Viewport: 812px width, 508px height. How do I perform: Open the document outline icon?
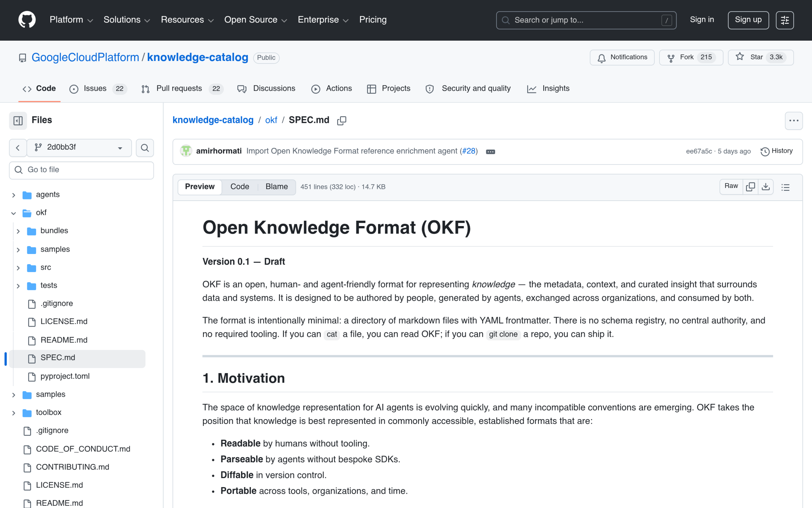(785, 187)
